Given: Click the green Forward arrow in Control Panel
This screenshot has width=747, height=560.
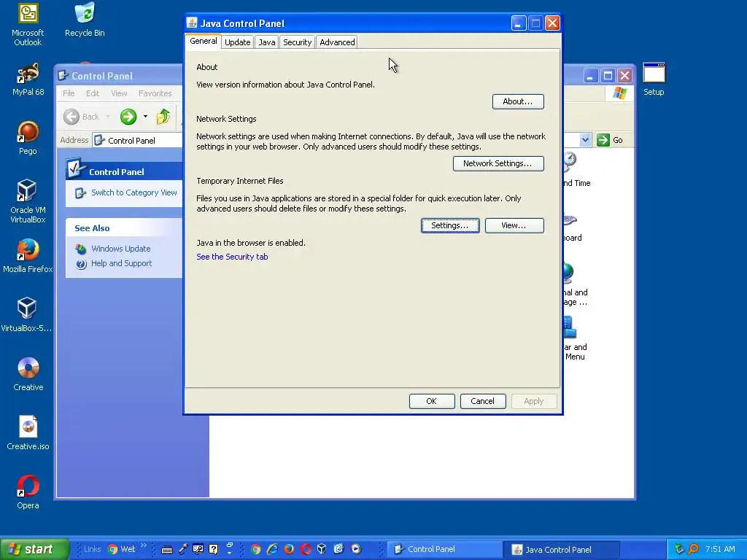Looking at the screenshot, I should [128, 117].
